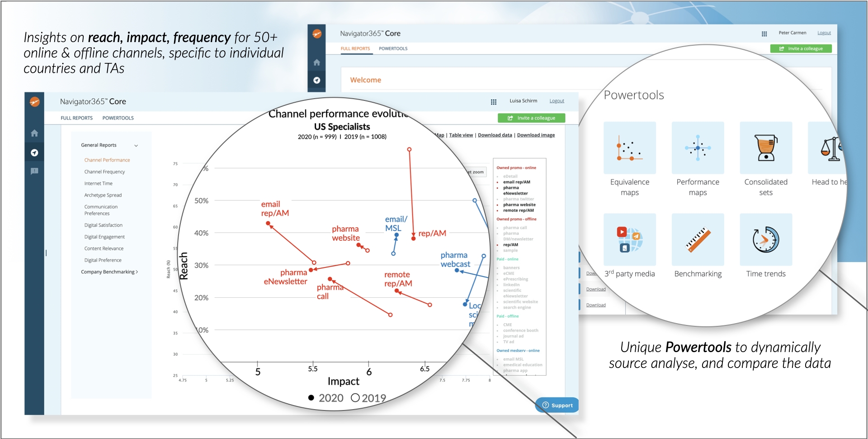Open 3rd party media powertool

coord(630,239)
